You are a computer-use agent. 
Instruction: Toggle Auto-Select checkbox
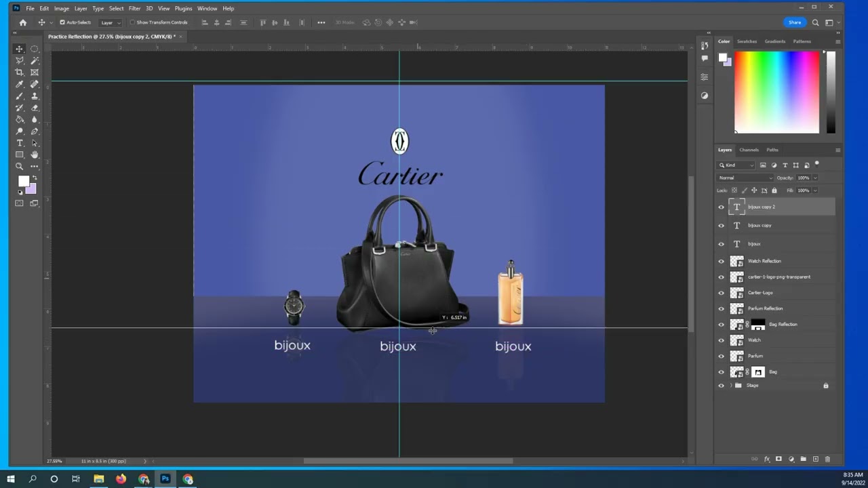point(62,22)
